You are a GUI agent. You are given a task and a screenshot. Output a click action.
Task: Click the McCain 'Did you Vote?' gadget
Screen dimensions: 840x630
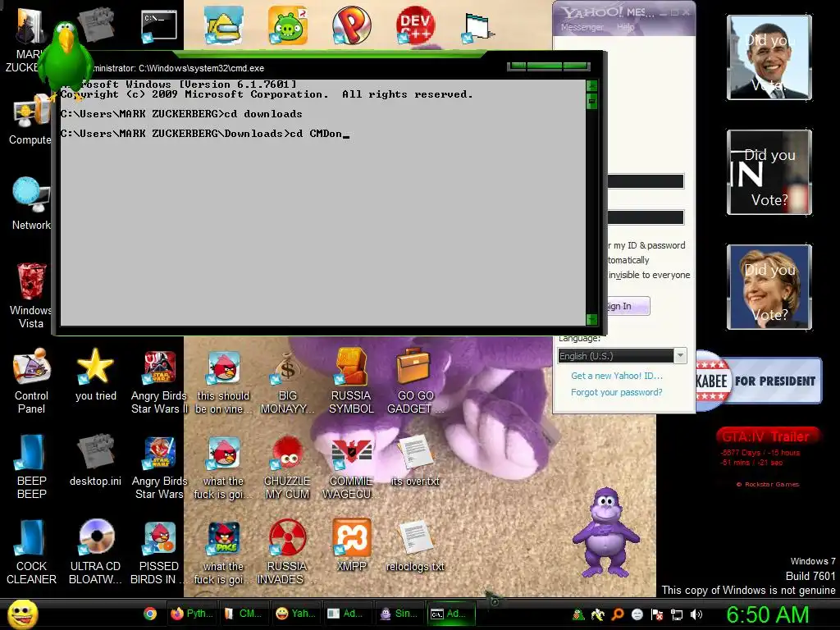(x=769, y=172)
